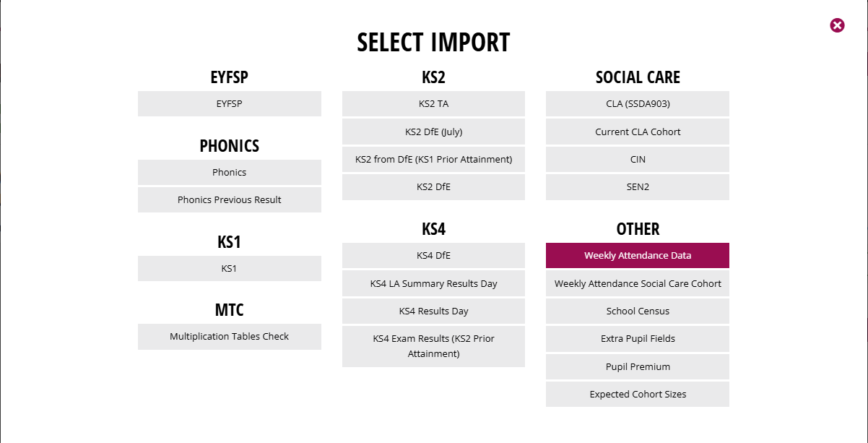Viewport: 868px width, 443px height.
Task: Close the Select Import dialog
Action: pos(837,25)
